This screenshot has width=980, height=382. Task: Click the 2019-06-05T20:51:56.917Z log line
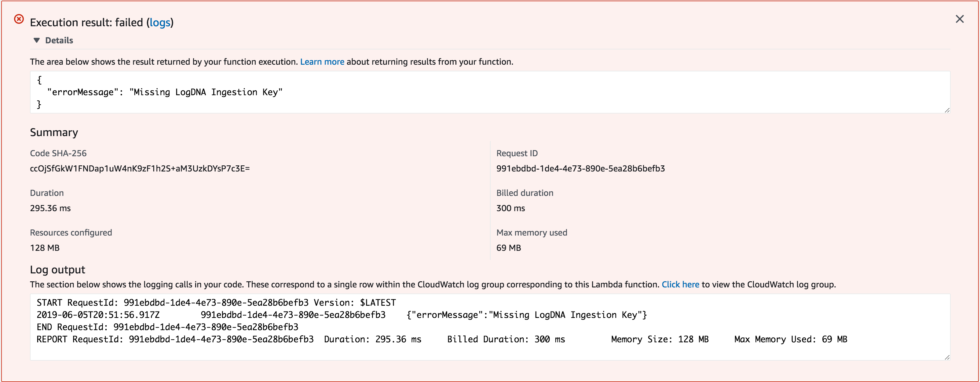point(342,315)
